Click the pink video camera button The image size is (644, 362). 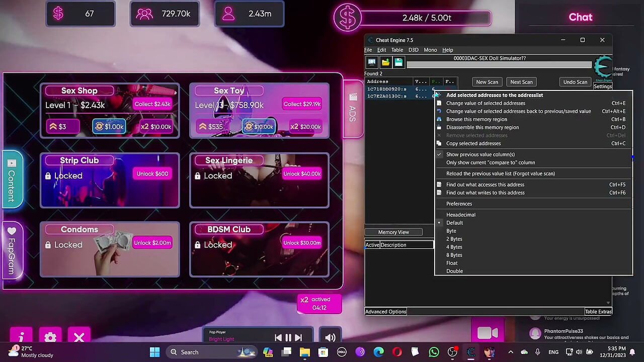click(488, 333)
